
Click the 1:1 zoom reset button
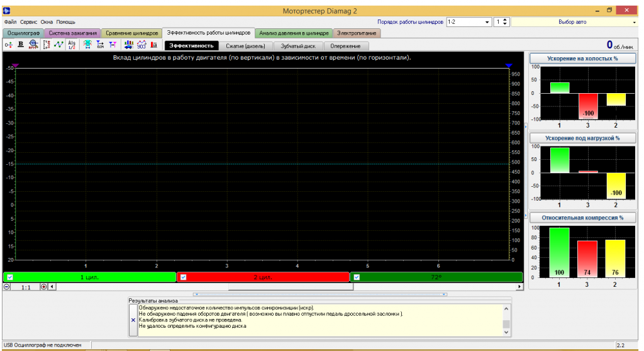click(x=25, y=287)
